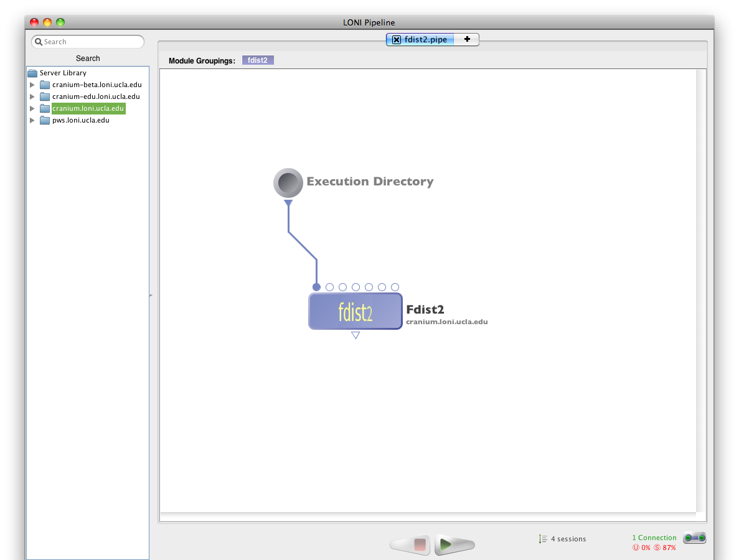
Task: Click the server connection status icon
Action: [694, 538]
